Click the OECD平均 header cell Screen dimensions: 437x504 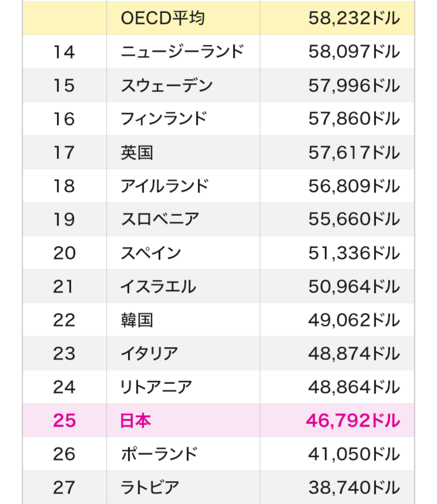click(x=163, y=18)
